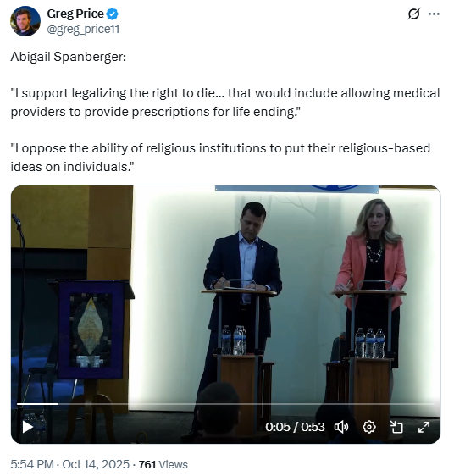The height and width of the screenshot is (476, 454).
Task: Open Greg Price's profile avatar
Action: point(25,21)
